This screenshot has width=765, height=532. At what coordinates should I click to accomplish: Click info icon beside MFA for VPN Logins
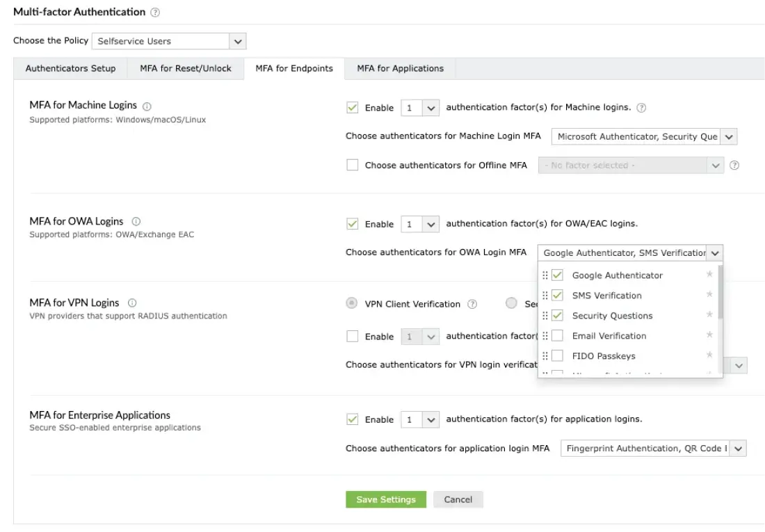132,303
